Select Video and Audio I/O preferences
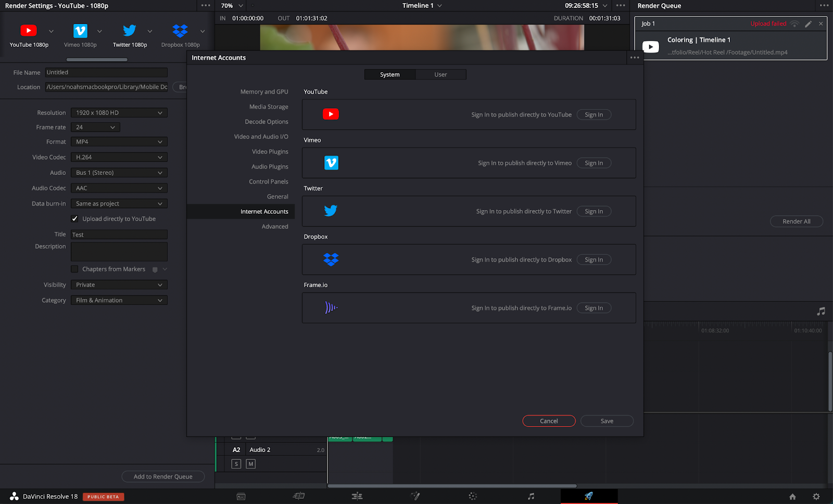This screenshot has height=504, width=833. (x=261, y=137)
